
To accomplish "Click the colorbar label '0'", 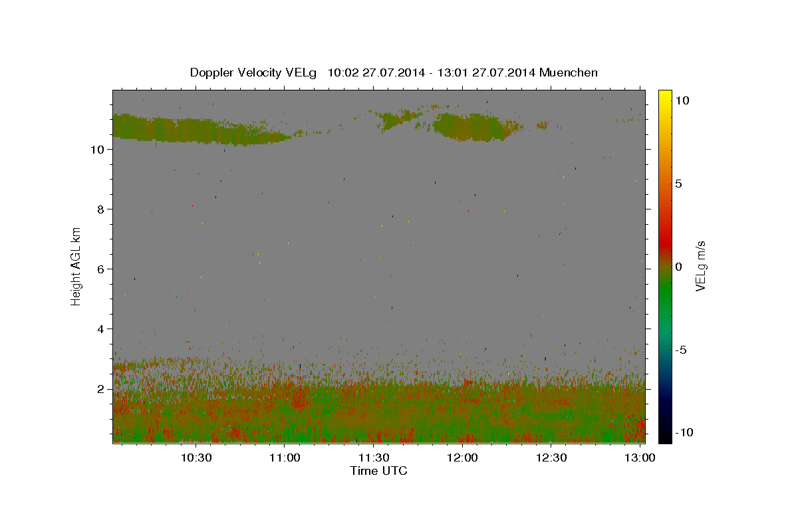I will (678, 267).
